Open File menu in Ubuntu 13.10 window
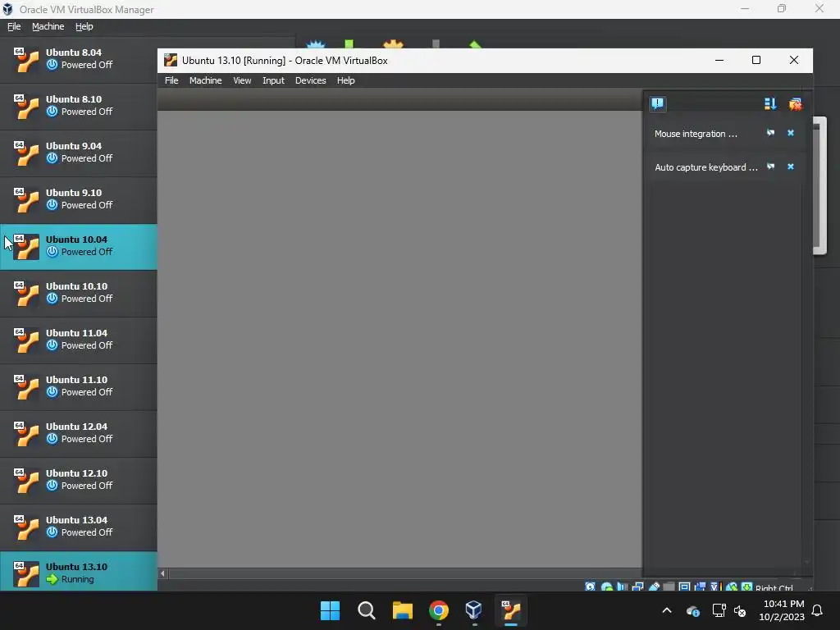 pyautogui.click(x=171, y=80)
